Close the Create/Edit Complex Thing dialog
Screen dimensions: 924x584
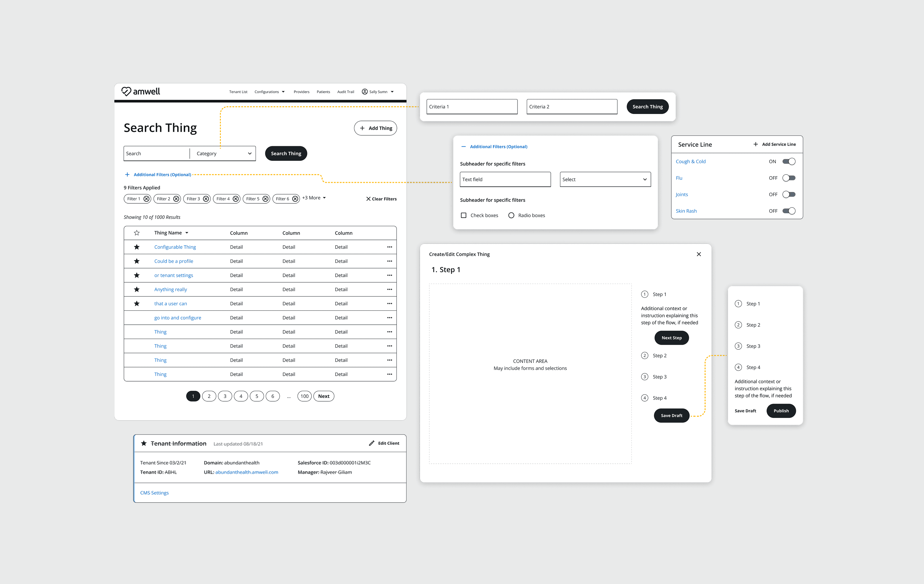[x=699, y=254]
